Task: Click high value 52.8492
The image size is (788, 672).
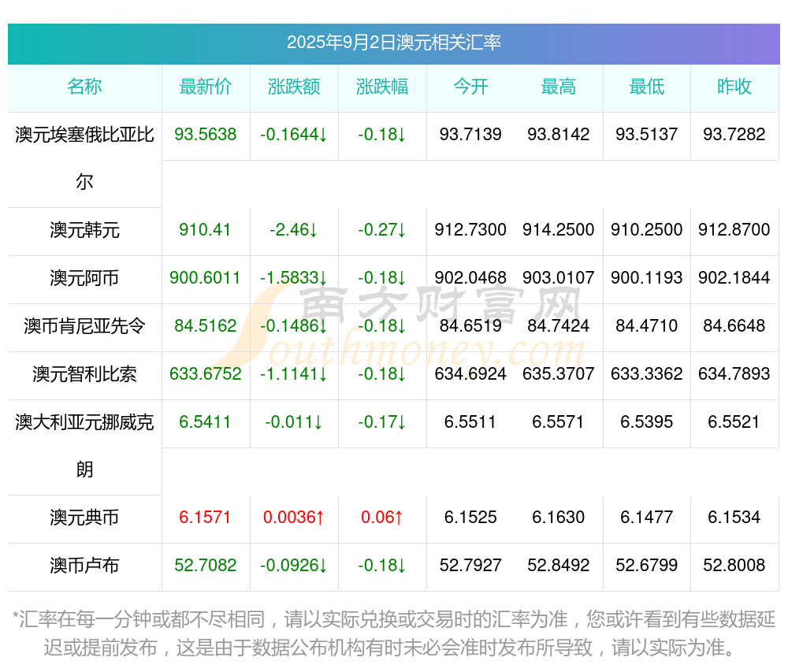Action: [x=559, y=565]
